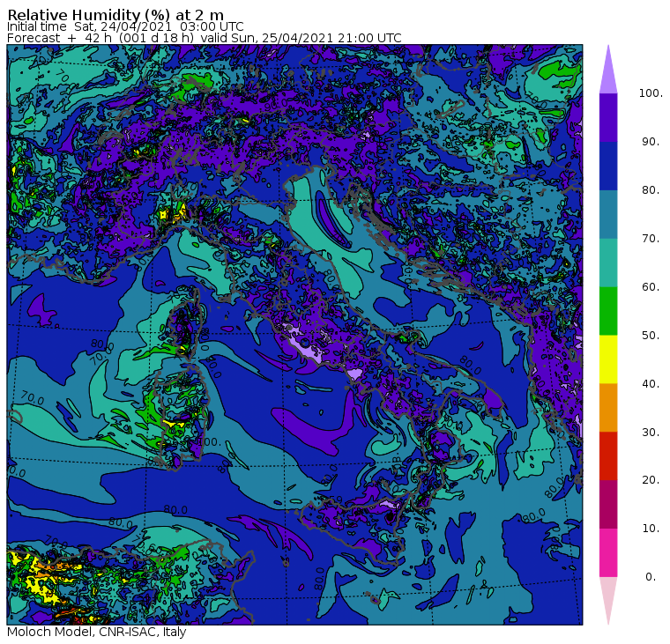Select the violet 90–100 band in the colorbar
670x644 pixels.
(x=608, y=117)
